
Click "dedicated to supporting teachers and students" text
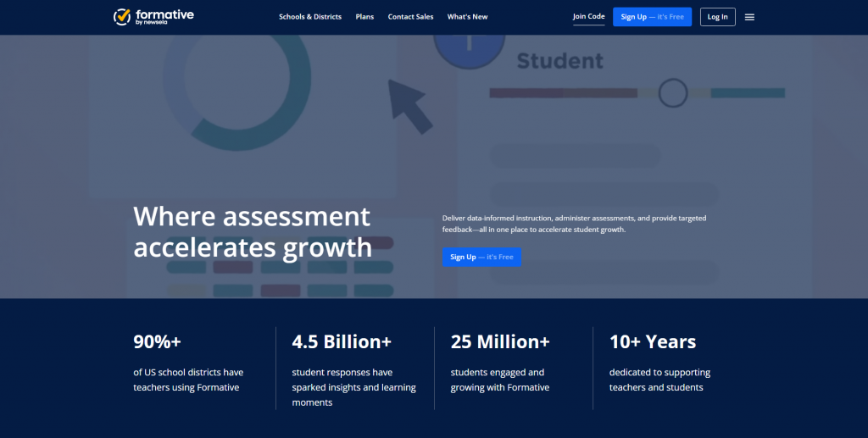coord(659,380)
